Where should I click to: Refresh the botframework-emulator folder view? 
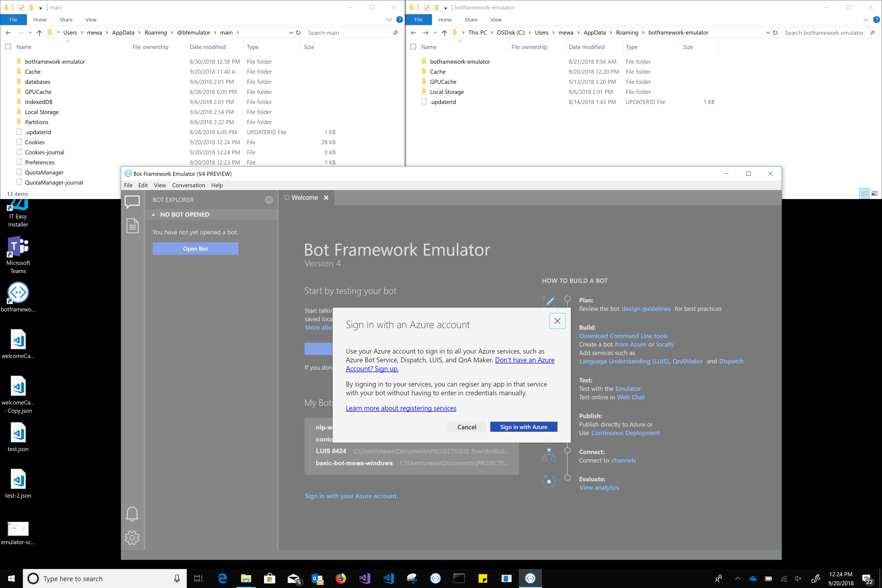click(776, 33)
